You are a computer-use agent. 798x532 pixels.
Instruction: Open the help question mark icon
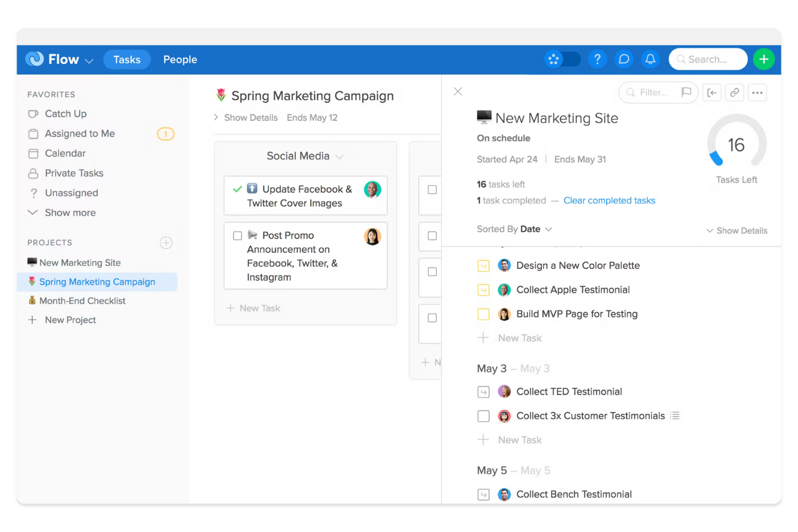pyautogui.click(x=597, y=59)
